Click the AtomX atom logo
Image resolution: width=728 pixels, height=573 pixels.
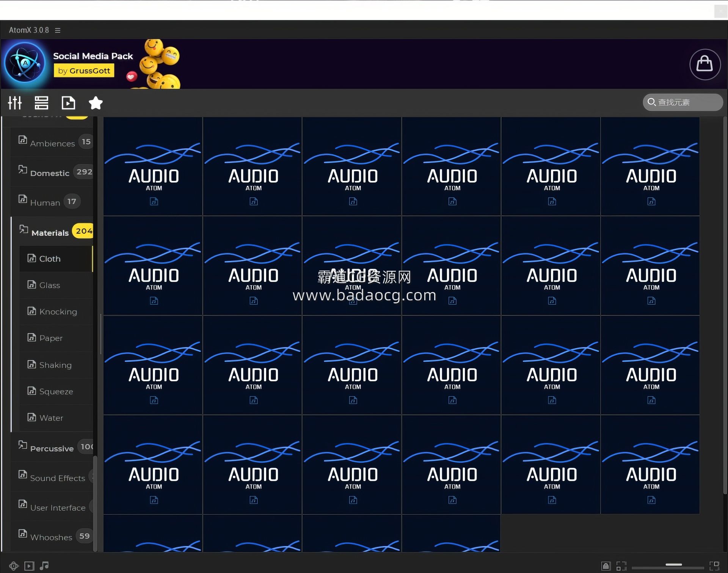pos(25,63)
